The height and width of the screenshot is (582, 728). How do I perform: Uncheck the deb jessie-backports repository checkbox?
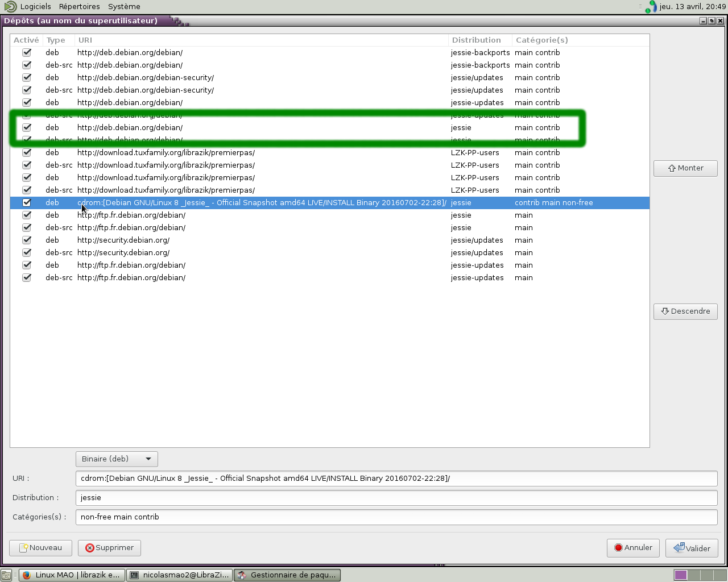tap(27, 52)
